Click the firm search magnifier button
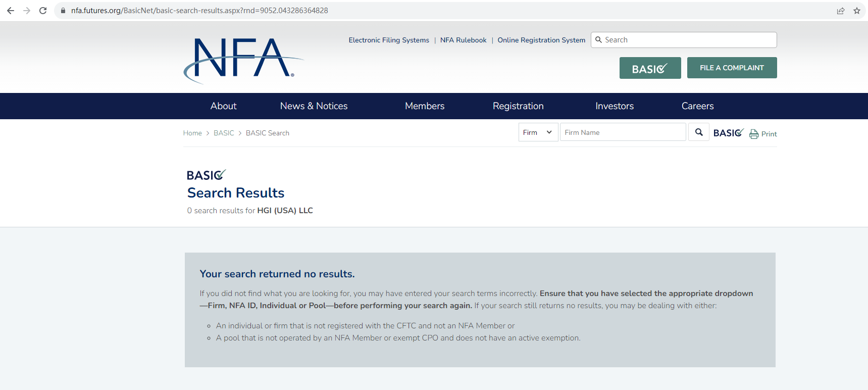 point(699,132)
